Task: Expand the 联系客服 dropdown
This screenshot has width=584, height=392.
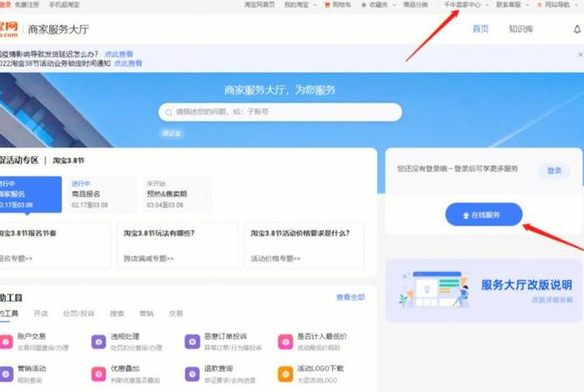Action: [x=527, y=5]
